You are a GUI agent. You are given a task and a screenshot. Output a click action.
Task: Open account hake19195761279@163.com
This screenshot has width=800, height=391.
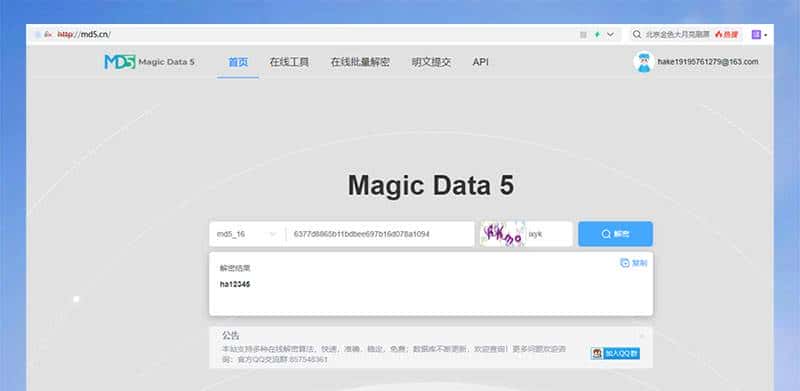pyautogui.click(x=708, y=62)
